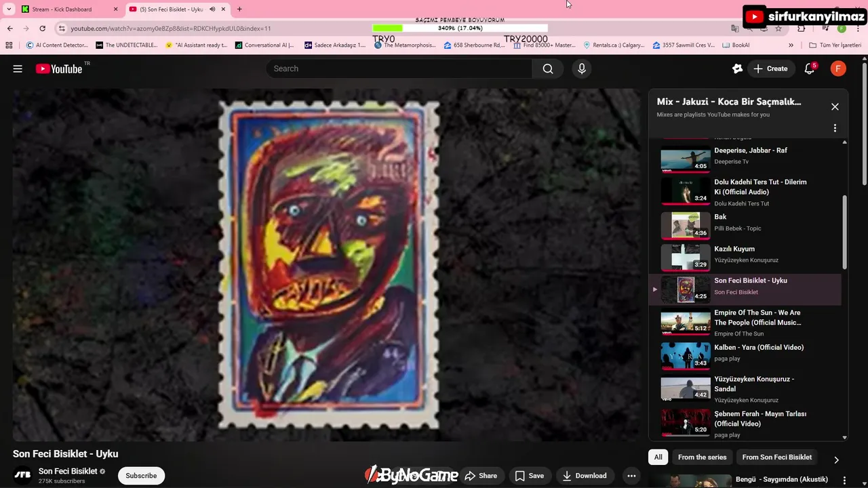The height and width of the screenshot is (488, 868).
Task: Open Conversational AI bookmark
Action: point(264,45)
